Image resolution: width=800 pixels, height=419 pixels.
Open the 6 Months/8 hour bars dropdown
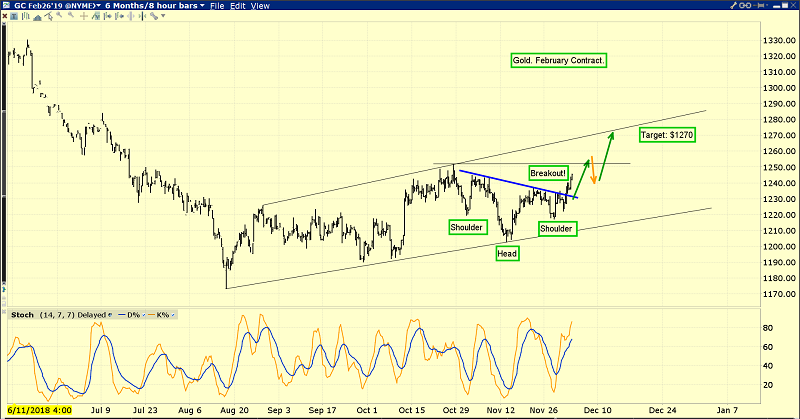[203, 6]
